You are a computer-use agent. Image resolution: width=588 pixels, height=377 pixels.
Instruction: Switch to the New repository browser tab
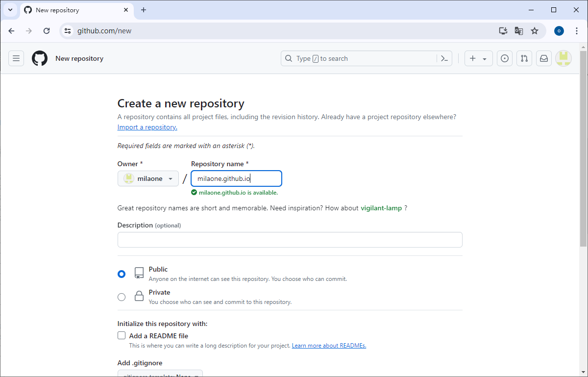click(x=76, y=10)
